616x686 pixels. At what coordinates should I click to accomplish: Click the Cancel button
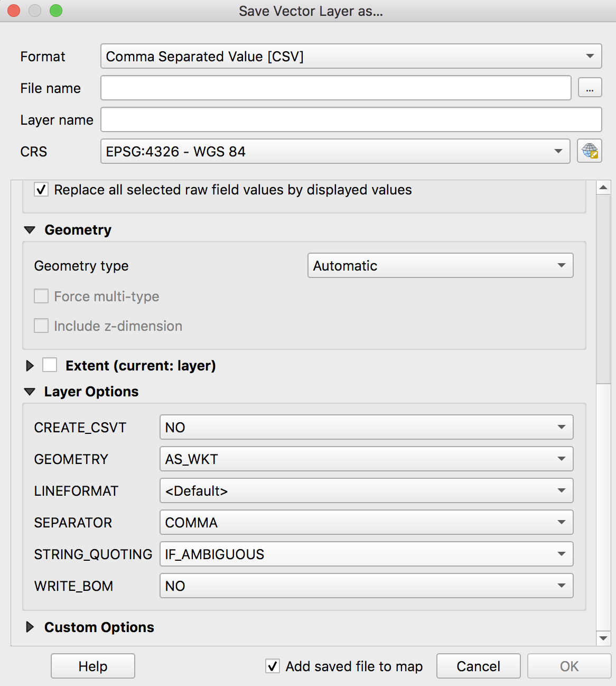(x=478, y=666)
